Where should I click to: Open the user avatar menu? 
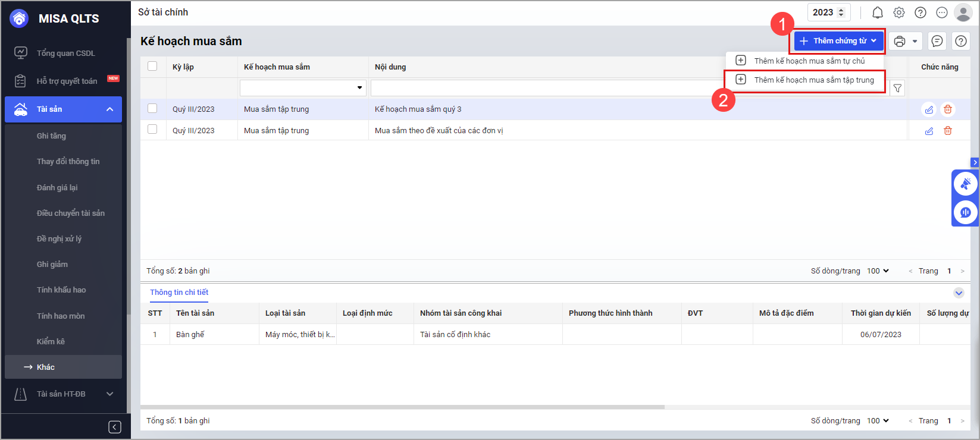coord(963,12)
